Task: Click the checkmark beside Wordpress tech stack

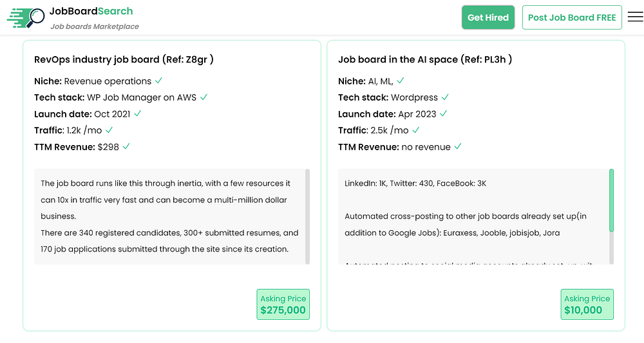Action: click(445, 97)
